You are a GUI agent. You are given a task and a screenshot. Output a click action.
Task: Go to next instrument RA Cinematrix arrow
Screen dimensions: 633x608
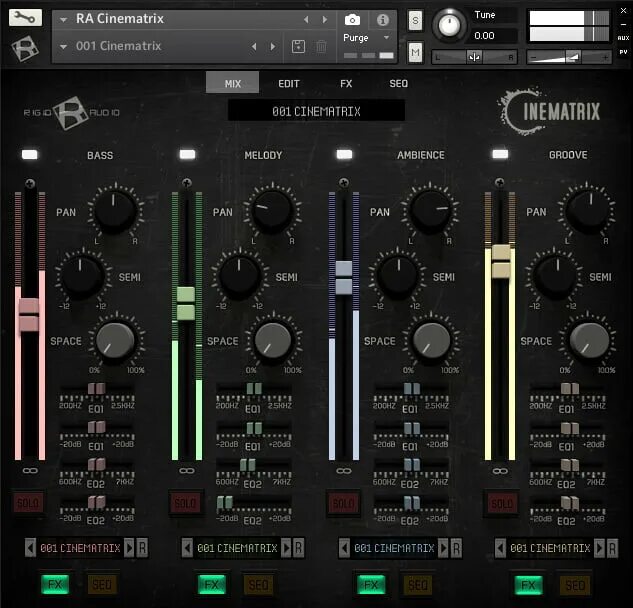point(325,19)
